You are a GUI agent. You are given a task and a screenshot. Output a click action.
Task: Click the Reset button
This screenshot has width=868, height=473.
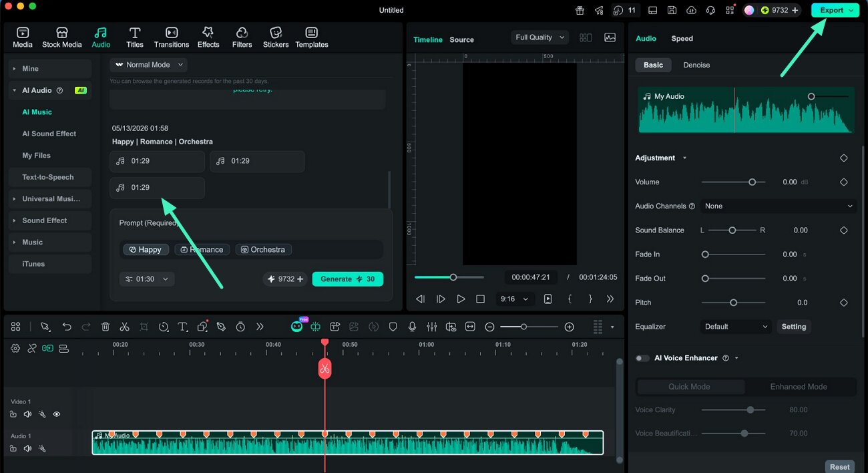[x=840, y=467]
